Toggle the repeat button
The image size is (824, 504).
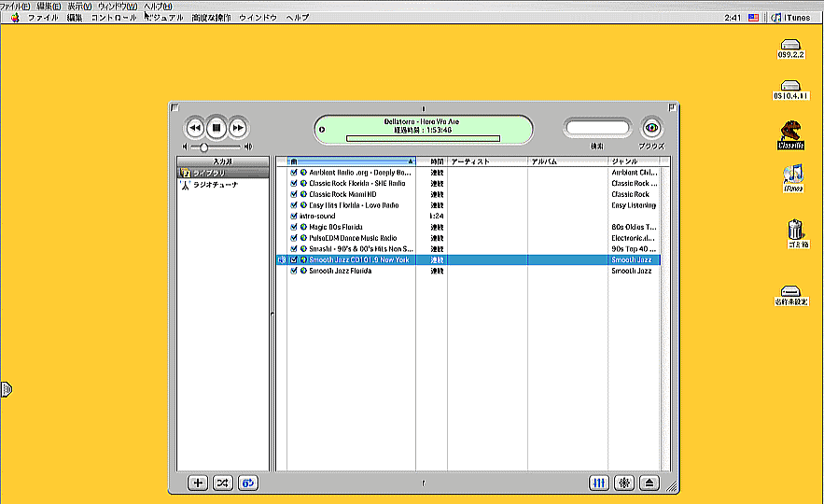point(248,483)
